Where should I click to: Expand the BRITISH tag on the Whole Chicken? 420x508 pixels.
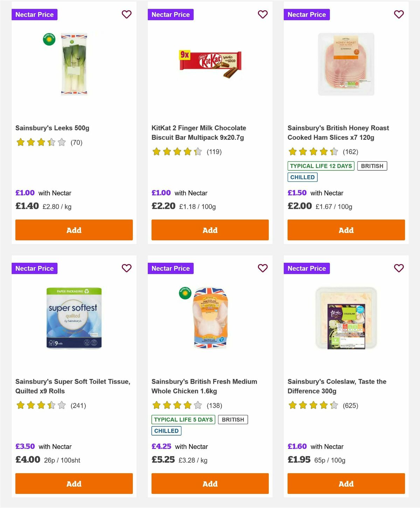pyautogui.click(x=233, y=419)
